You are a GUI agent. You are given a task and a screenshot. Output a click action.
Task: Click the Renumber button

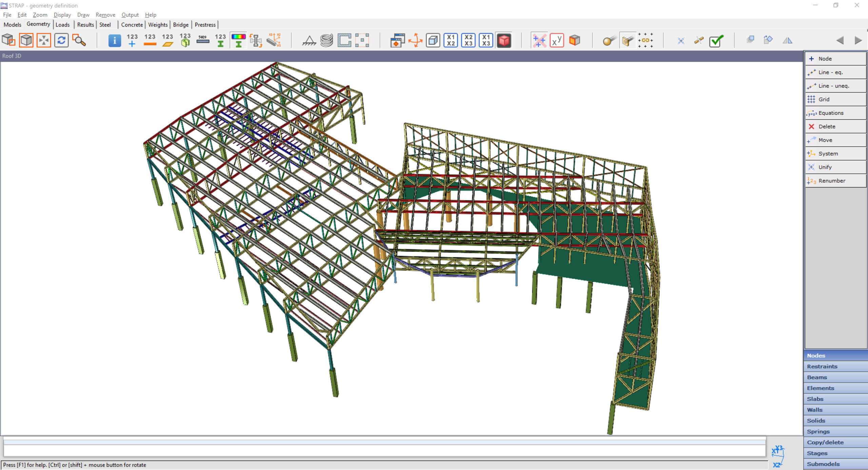(x=835, y=181)
